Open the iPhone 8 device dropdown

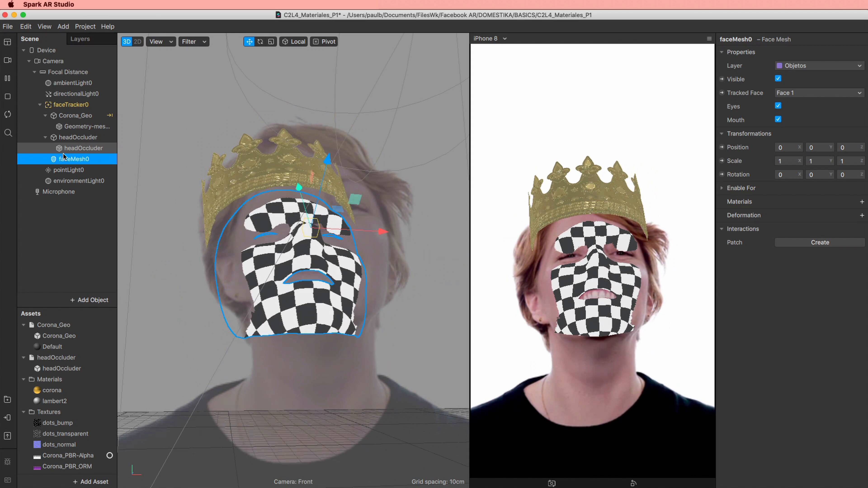pos(490,38)
